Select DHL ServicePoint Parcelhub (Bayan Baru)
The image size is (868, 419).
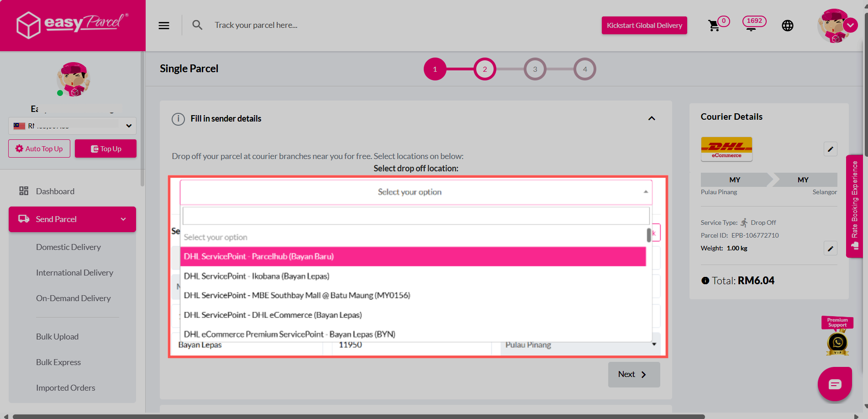(413, 257)
